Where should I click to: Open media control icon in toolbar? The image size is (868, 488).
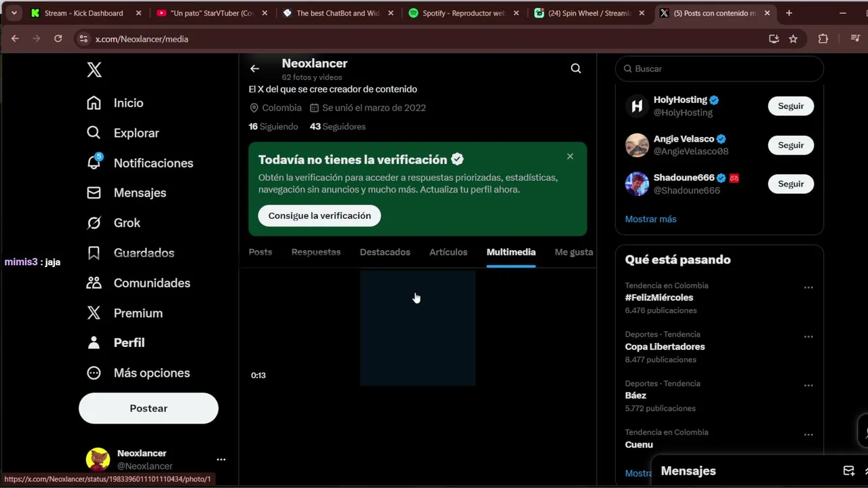tap(855, 39)
